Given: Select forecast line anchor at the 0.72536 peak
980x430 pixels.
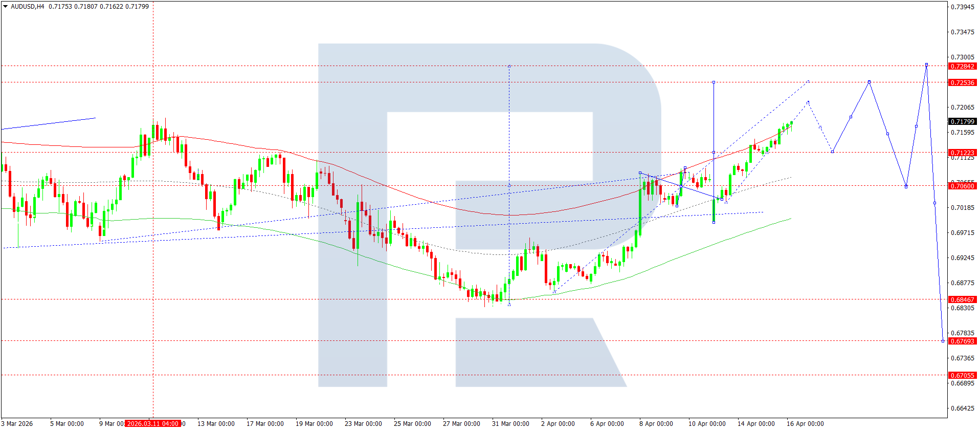Looking at the screenshot, I should pyautogui.click(x=869, y=82).
